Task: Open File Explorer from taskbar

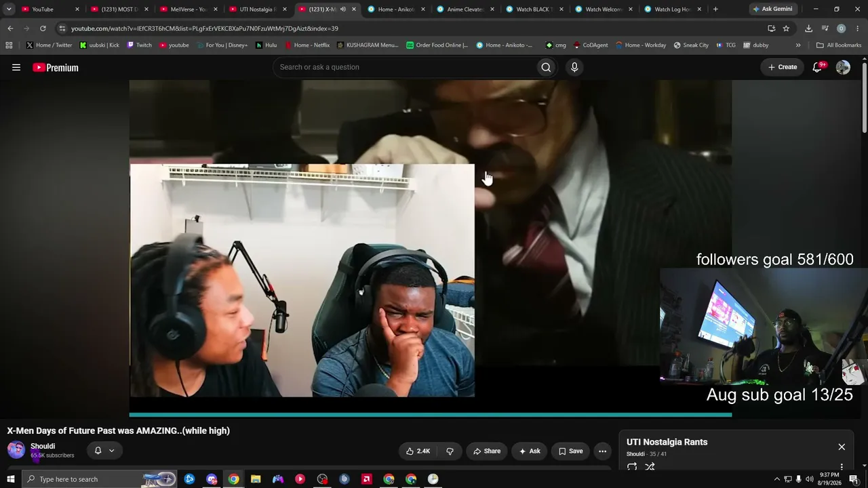Action: [x=256, y=479]
